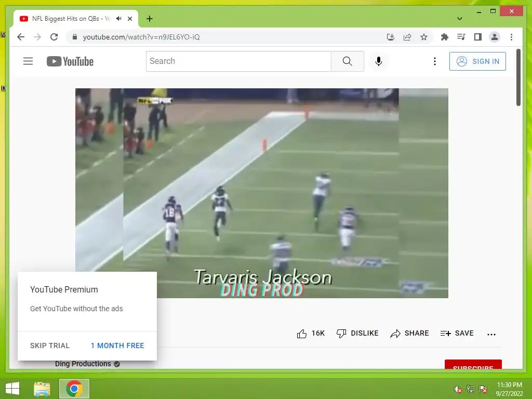This screenshot has width=532, height=399.
Task: Open a new tab with the plus button
Action: tap(150, 19)
